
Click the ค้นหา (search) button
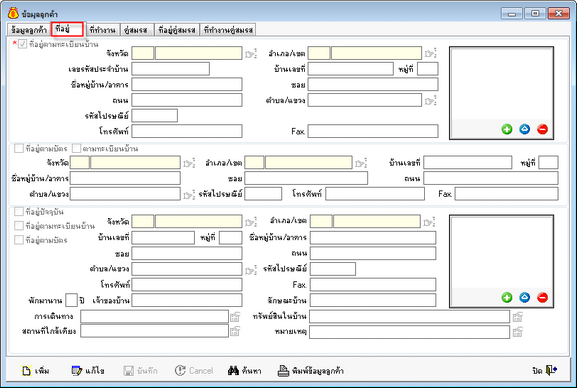(245, 371)
